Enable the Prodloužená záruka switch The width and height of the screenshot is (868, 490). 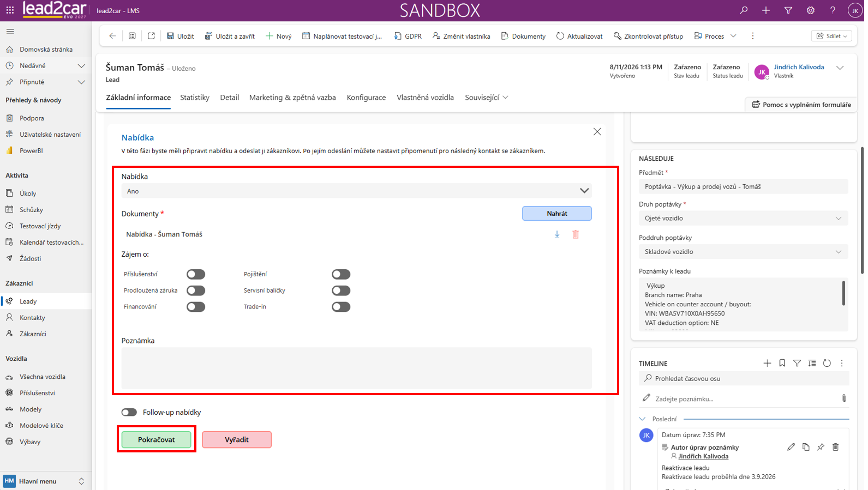(196, 291)
